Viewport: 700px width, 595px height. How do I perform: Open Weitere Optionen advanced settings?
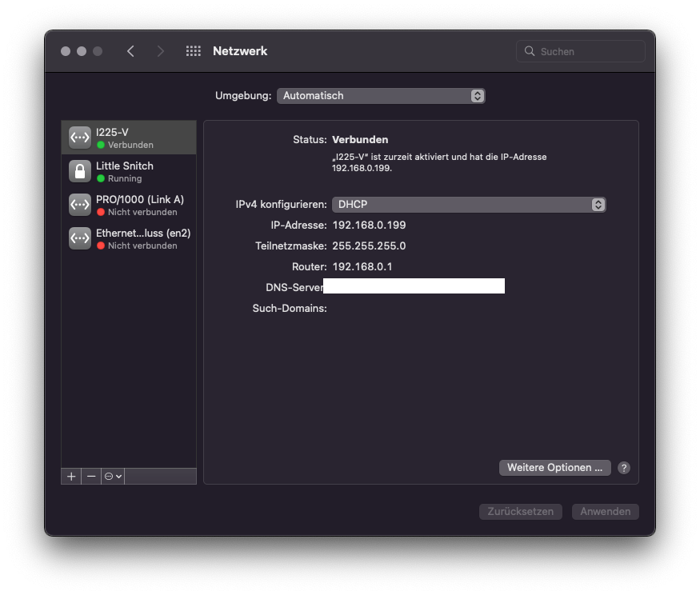pos(554,468)
